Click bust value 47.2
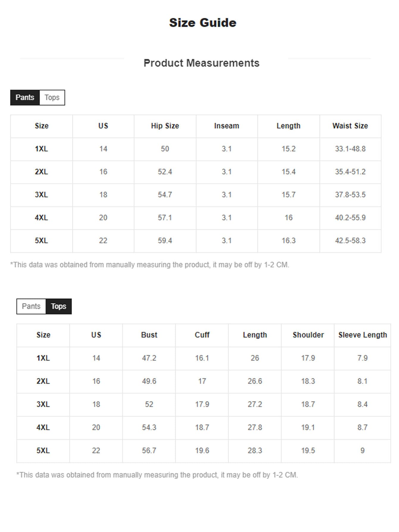Screen dimensions: 399x532 pos(149,358)
